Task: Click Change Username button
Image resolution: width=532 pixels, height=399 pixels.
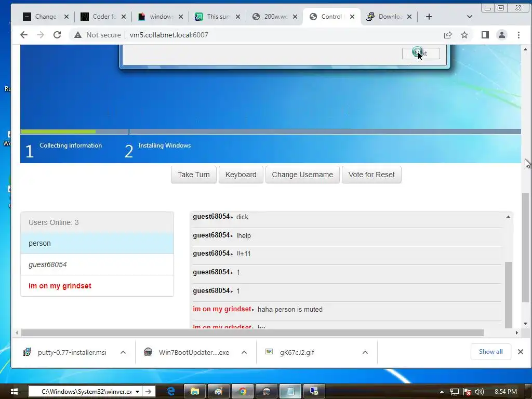Action: coord(302,175)
